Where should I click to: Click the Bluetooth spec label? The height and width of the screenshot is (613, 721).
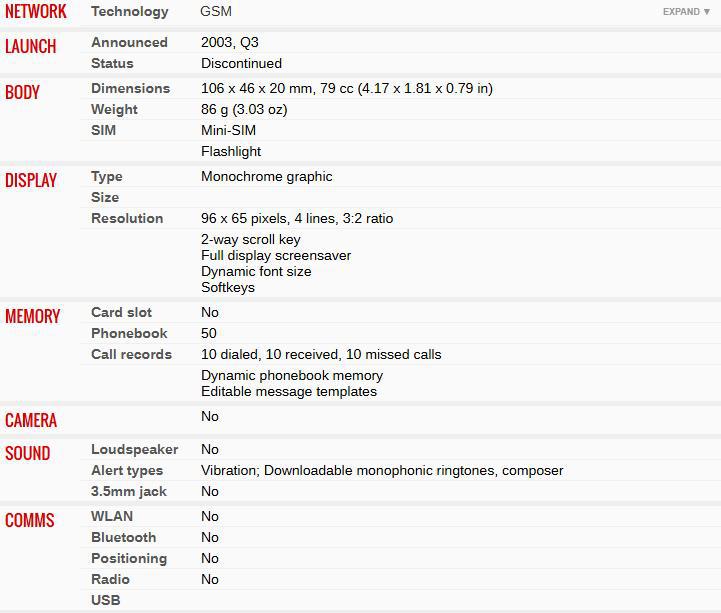pyautogui.click(x=123, y=538)
